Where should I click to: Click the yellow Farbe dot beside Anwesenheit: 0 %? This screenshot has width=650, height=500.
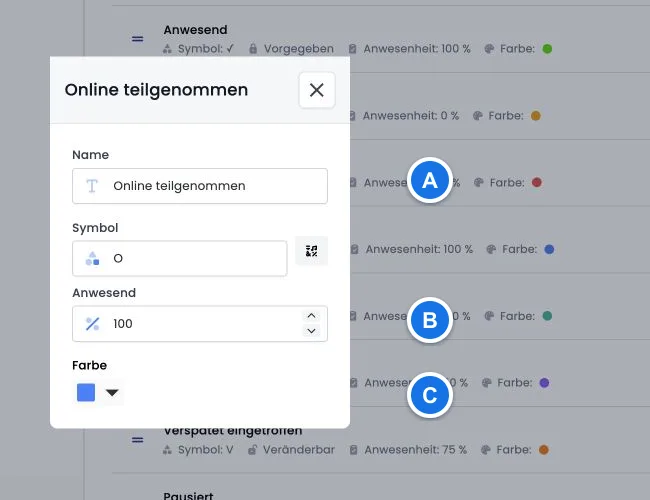pos(536,116)
